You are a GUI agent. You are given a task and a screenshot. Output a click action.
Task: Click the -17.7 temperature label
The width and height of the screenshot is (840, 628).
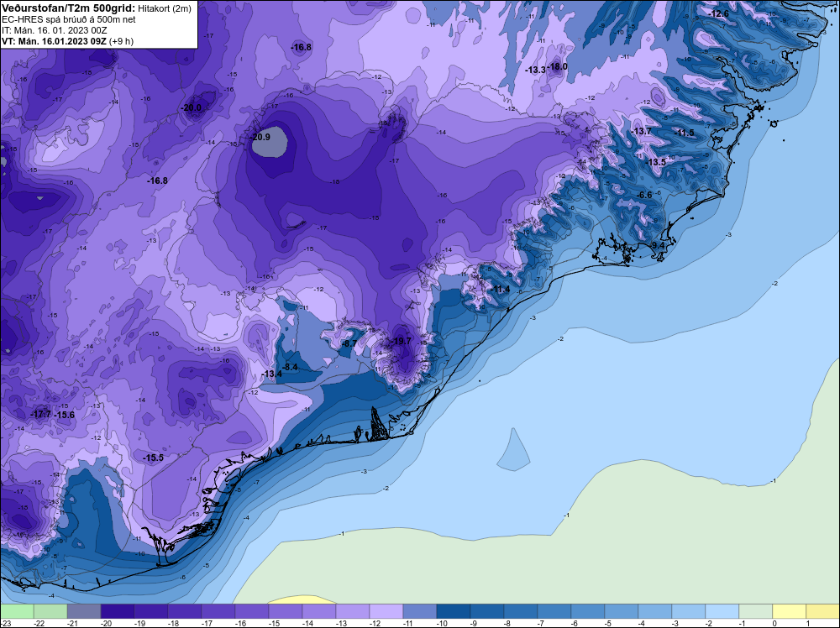[40, 415]
